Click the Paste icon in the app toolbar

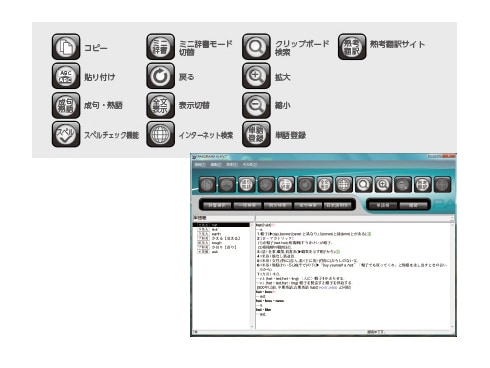point(227,184)
